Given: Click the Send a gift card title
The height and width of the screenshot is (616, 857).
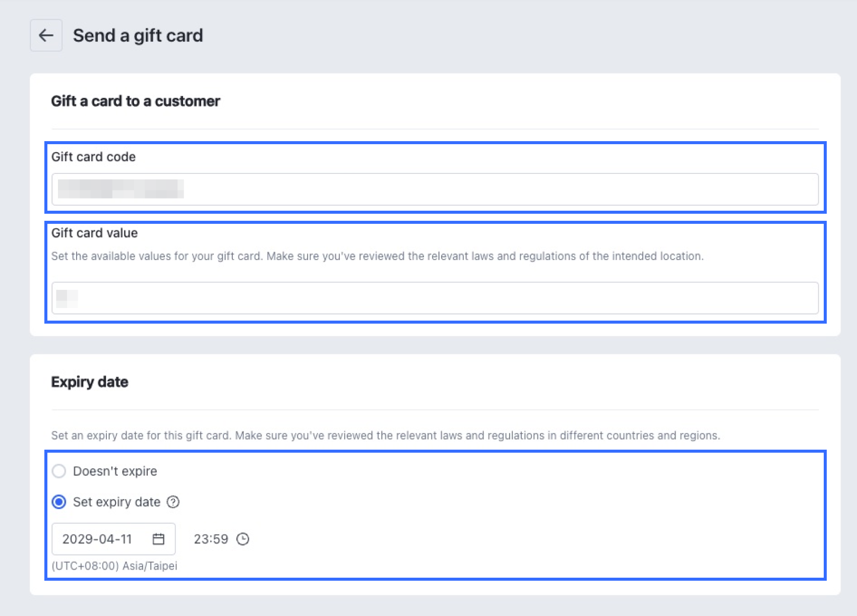Looking at the screenshot, I should click(x=138, y=35).
